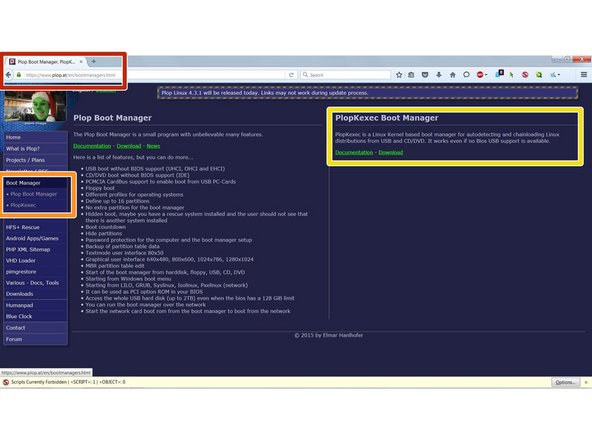
Task: Click the red Adblock Plus icon
Action: [x=479, y=75]
